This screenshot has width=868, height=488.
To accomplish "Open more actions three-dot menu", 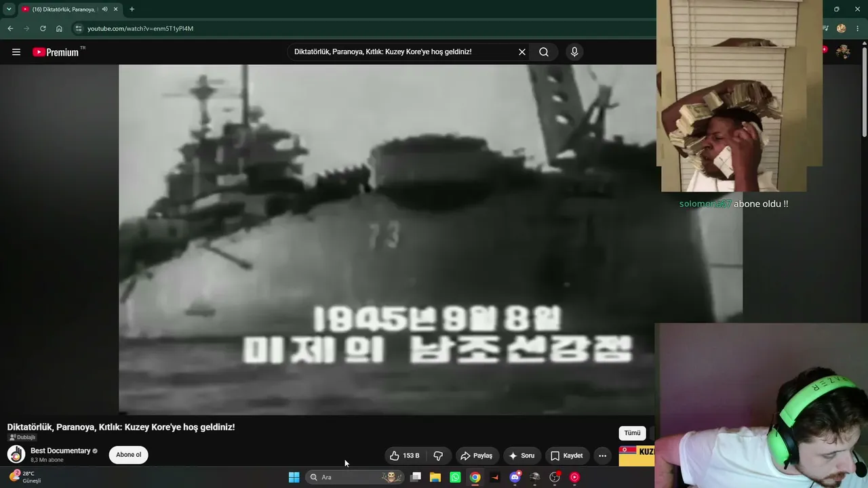I will click(x=603, y=455).
